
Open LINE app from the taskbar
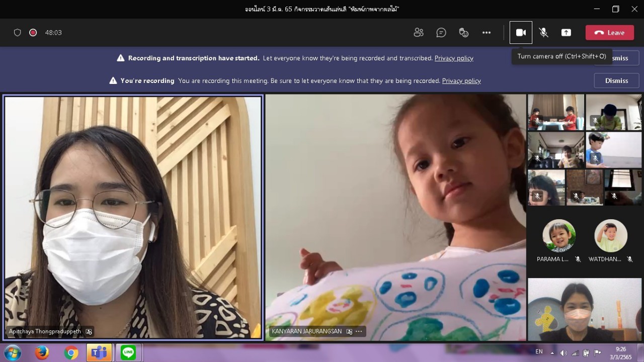[128, 352]
